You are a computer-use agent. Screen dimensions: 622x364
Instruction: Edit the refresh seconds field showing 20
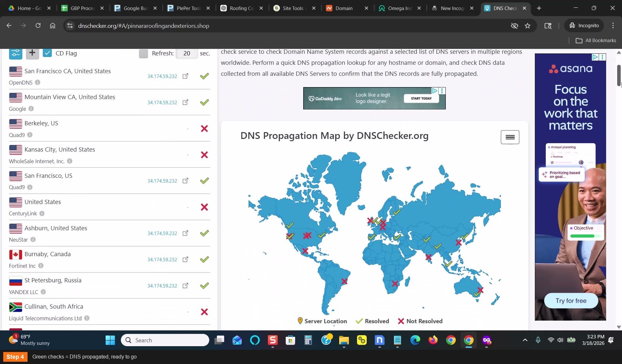coord(187,53)
